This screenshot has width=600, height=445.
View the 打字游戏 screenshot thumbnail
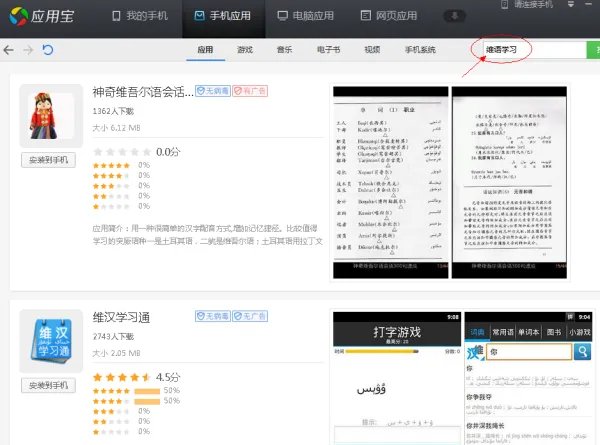click(x=397, y=378)
